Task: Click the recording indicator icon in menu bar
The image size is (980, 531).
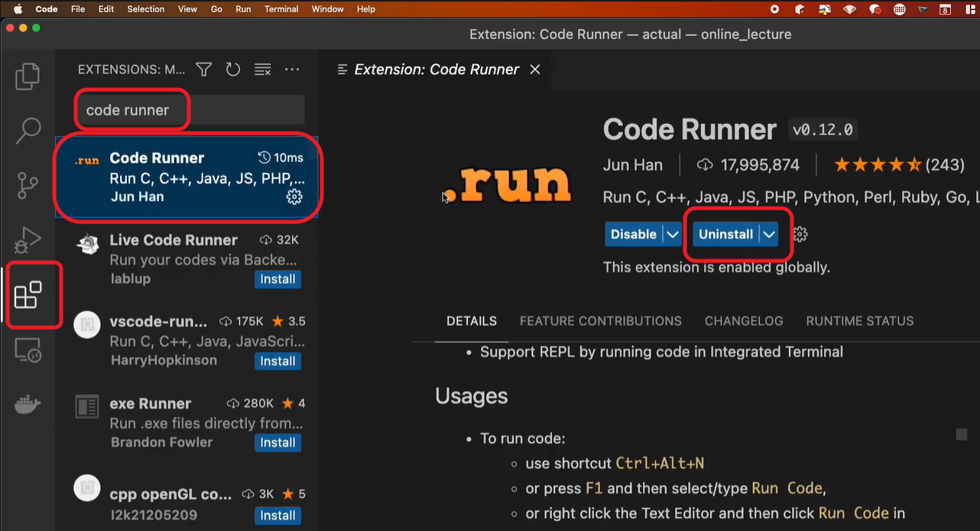Action: (x=774, y=9)
